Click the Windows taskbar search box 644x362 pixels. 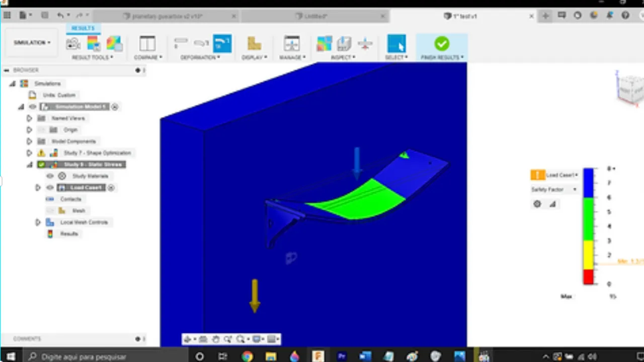tap(101, 356)
